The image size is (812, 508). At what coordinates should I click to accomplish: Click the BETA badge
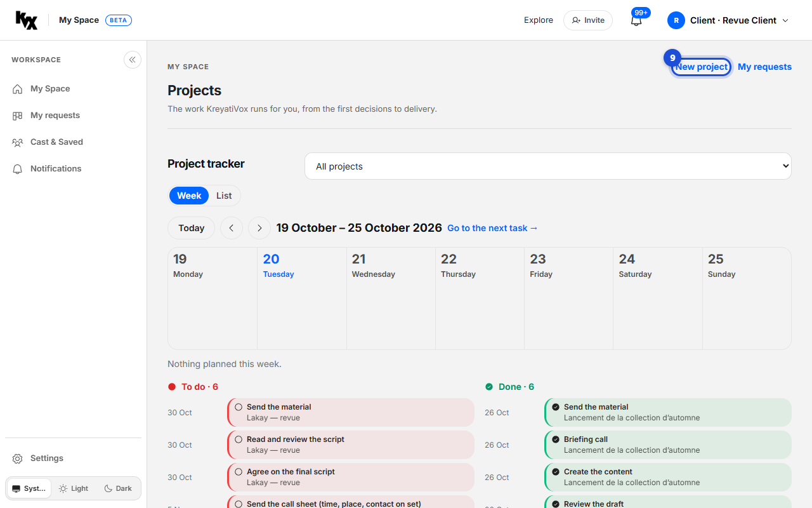coord(119,20)
